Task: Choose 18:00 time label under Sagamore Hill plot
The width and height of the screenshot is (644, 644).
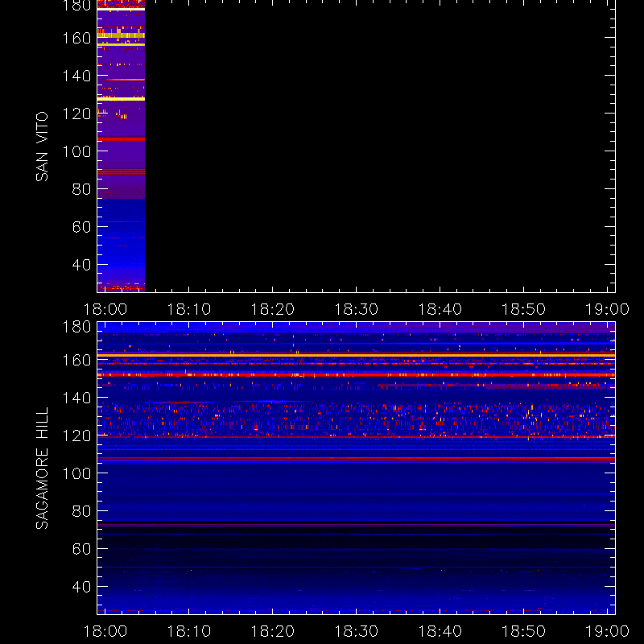Action: (105, 631)
